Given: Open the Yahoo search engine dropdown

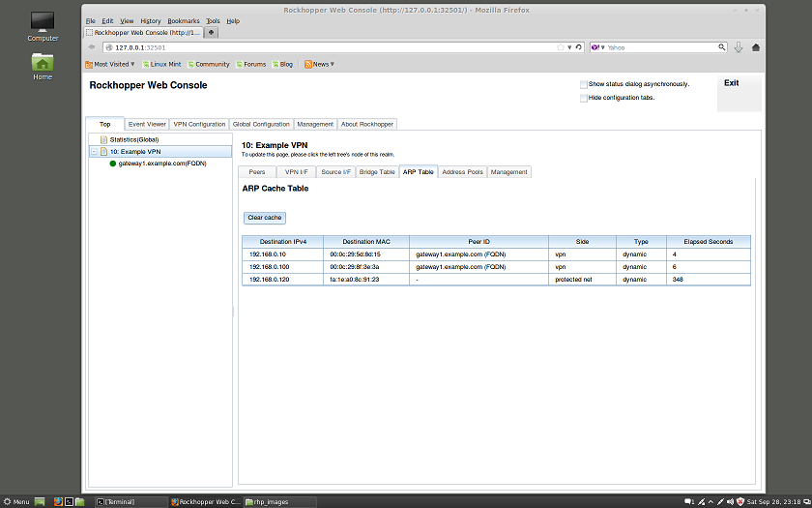Looking at the screenshot, I should (x=598, y=46).
